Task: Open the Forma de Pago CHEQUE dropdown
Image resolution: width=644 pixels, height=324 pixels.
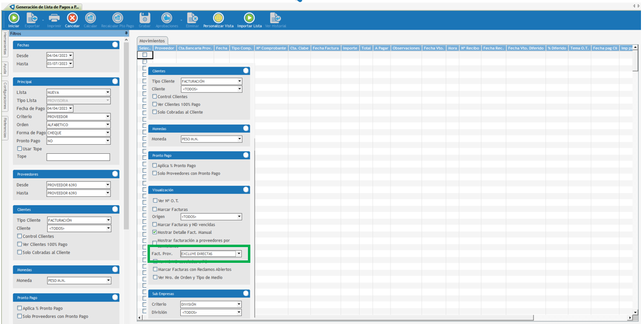Action: click(x=108, y=133)
